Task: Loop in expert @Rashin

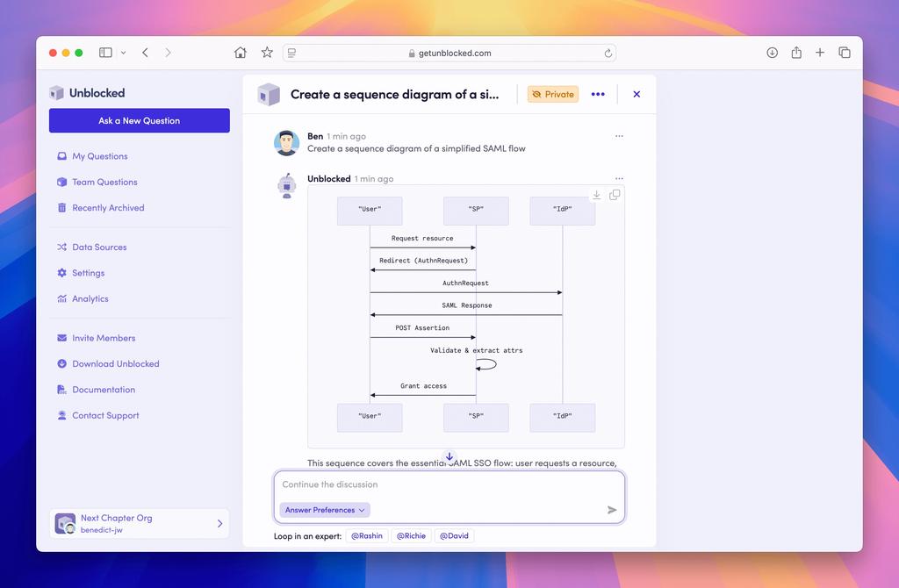Action: click(x=367, y=536)
